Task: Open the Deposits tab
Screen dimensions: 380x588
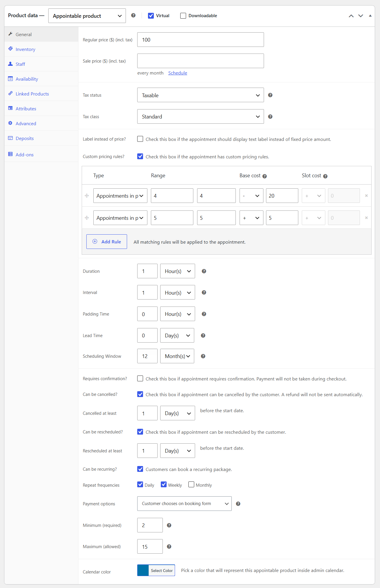Action: tap(41, 138)
